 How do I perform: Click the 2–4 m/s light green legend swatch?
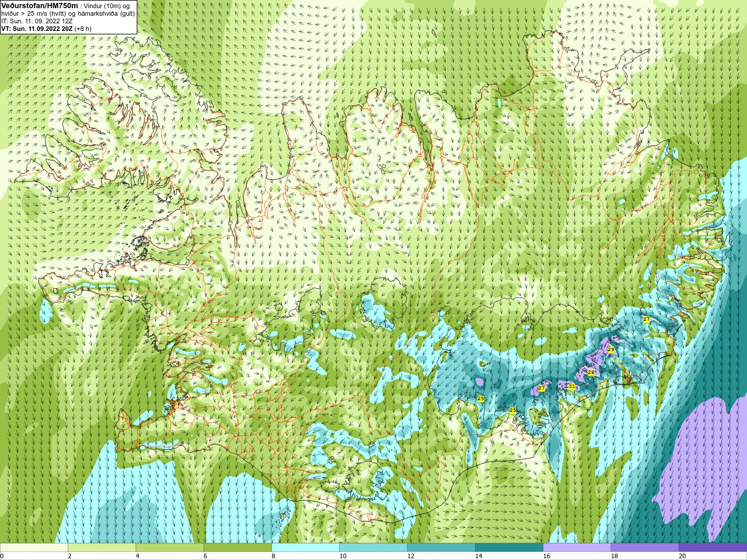(102, 548)
